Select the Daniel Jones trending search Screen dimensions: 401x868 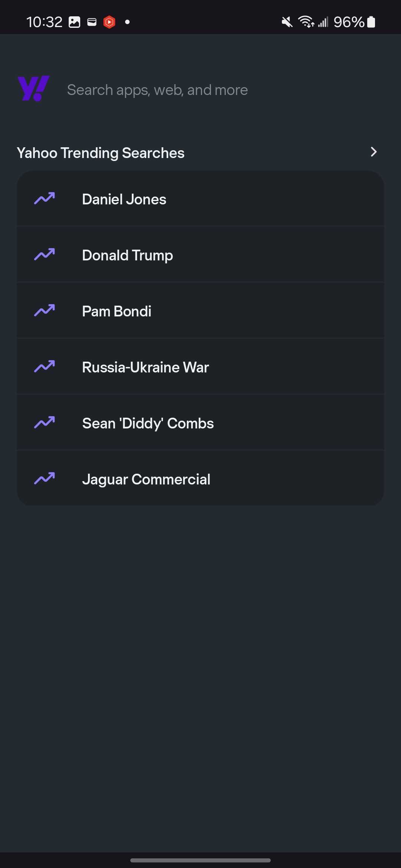124,200
